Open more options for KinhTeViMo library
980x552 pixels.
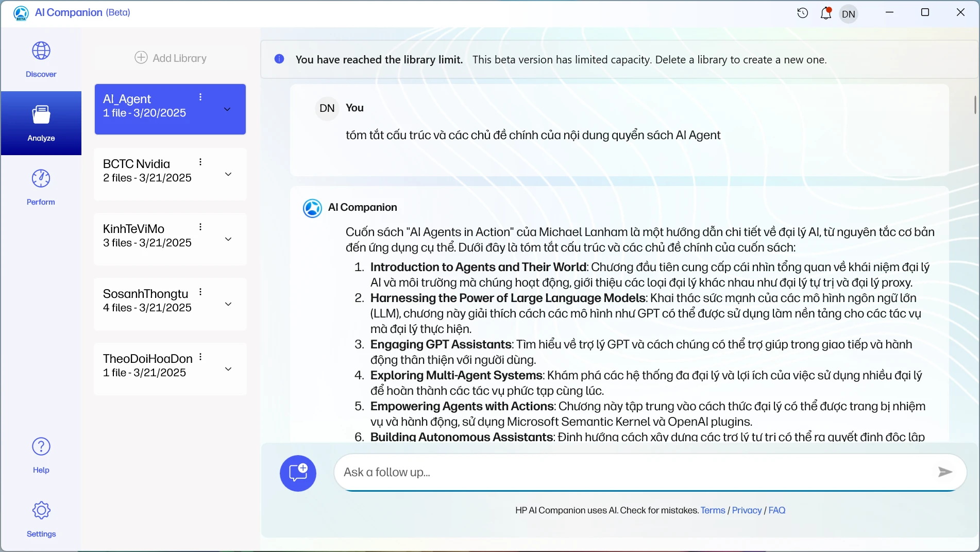[200, 227]
